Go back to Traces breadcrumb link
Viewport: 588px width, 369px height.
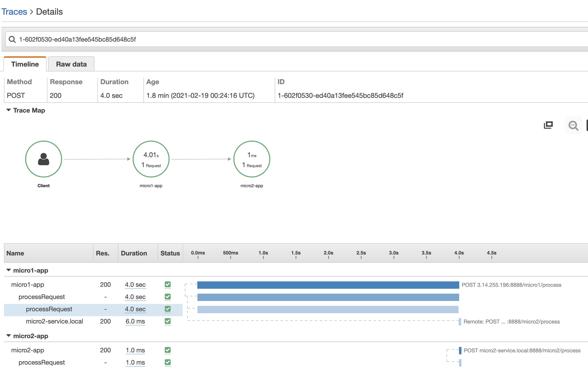(14, 12)
